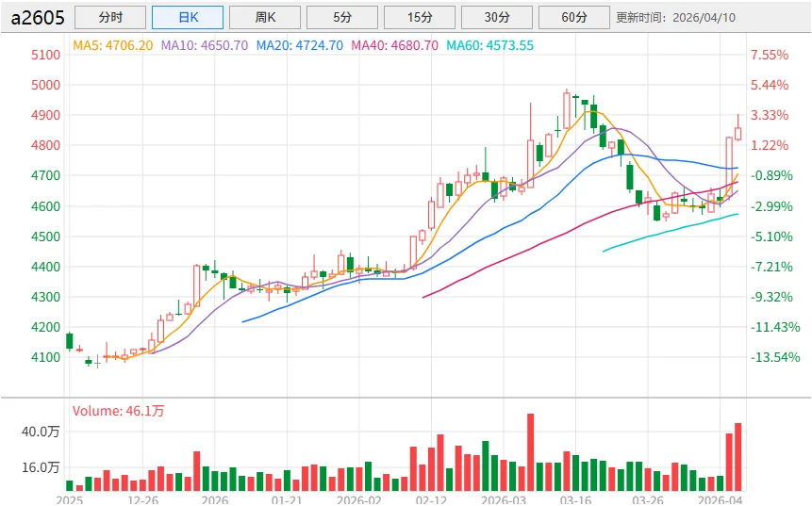Click the 2026-02 date axis label
The image size is (812, 506).
point(358,499)
